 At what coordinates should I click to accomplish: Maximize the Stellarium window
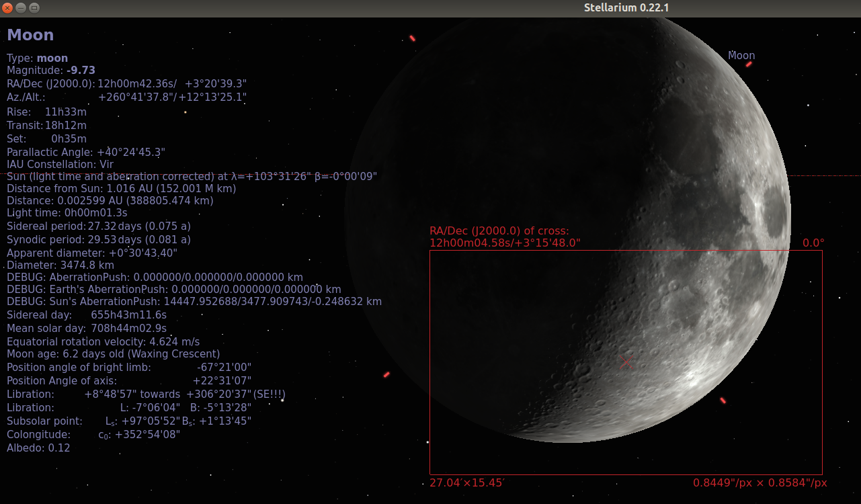(34, 8)
